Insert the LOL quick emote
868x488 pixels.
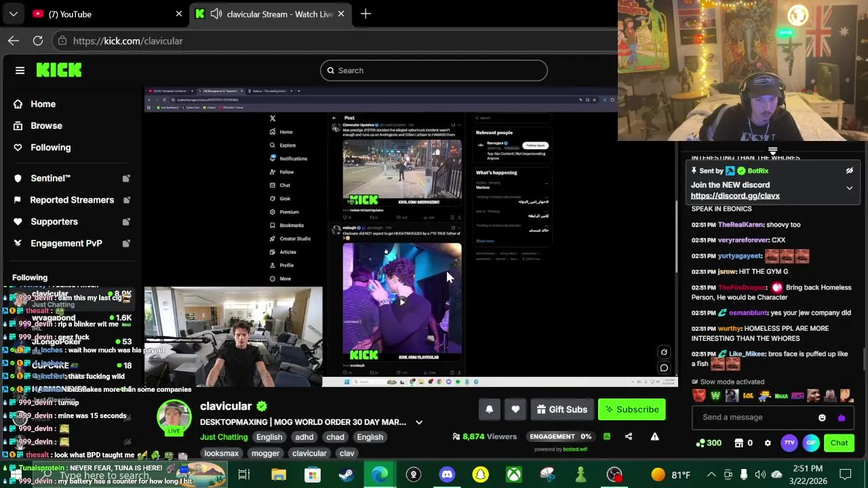pos(748,396)
